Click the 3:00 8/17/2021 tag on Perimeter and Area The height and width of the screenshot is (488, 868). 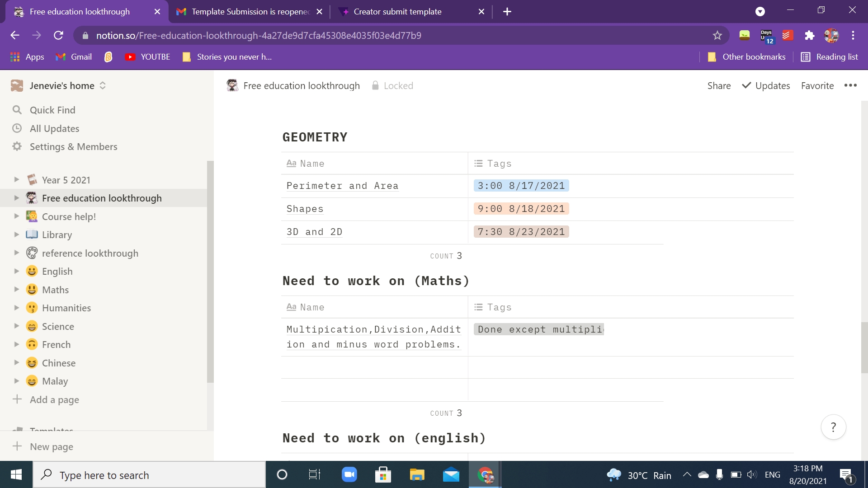521,185
